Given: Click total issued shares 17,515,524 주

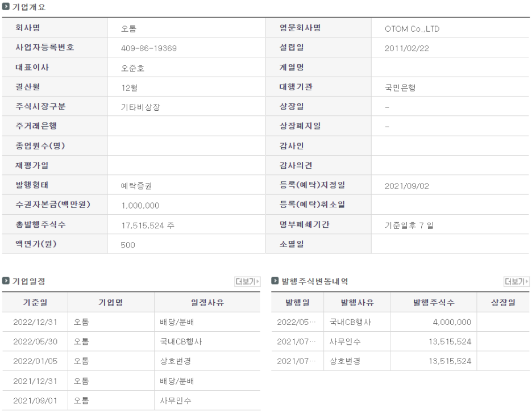Looking at the screenshot, I should point(148,226).
